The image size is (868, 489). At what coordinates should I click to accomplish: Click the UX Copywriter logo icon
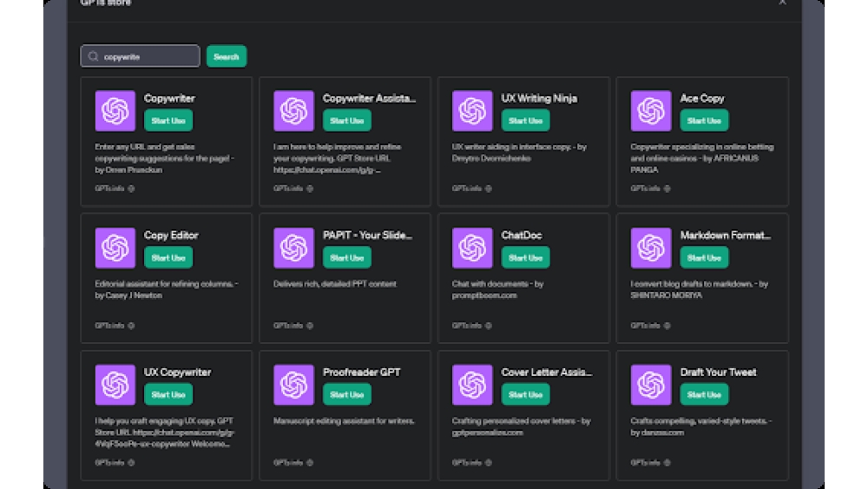(115, 385)
